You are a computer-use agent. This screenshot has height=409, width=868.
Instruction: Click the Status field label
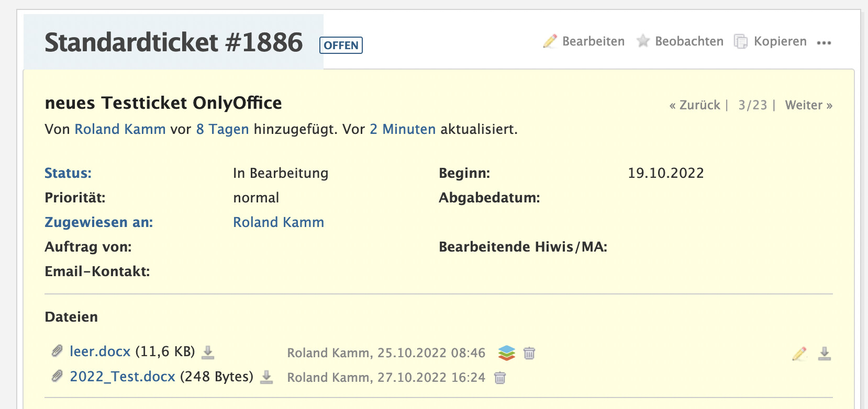(x=68, y=173)
